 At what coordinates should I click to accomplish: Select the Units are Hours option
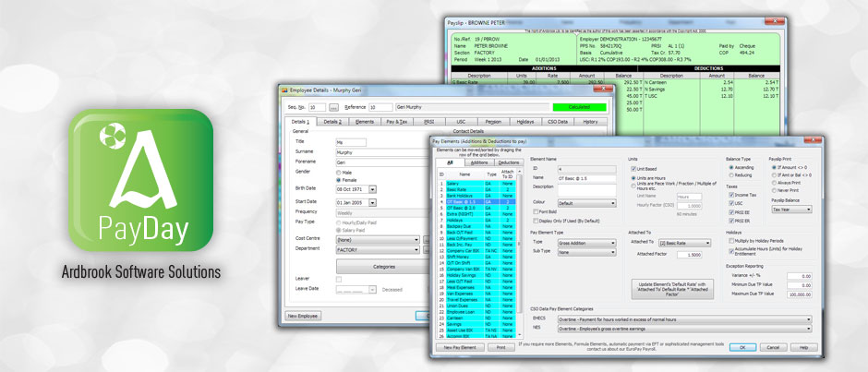(633, 178)
